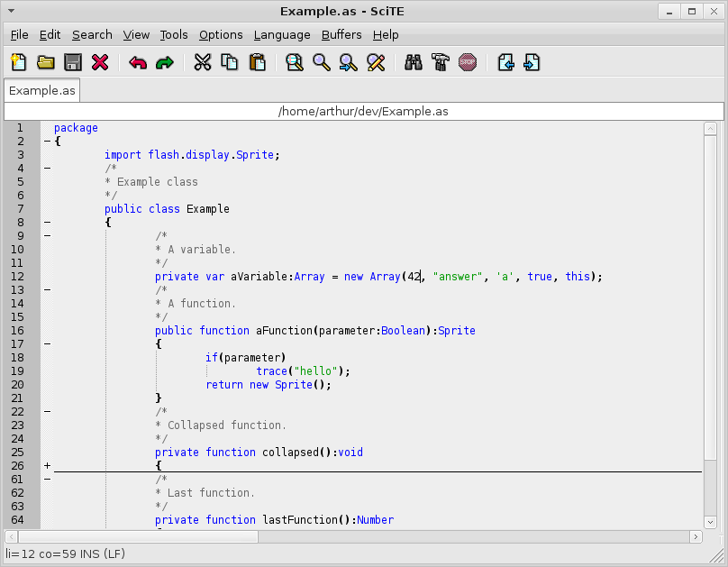
Task: Click the clipboard Paste icon
Action: 258,62
